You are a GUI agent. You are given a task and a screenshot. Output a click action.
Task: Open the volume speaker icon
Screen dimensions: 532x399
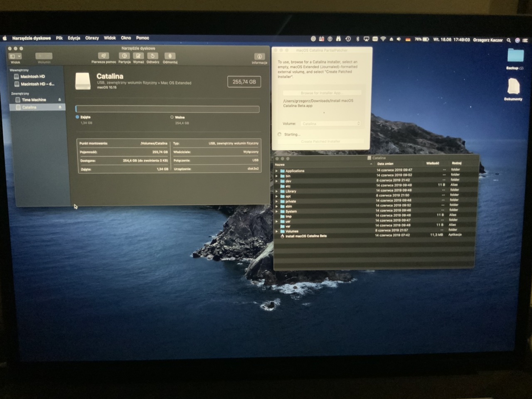coord(399,39)
